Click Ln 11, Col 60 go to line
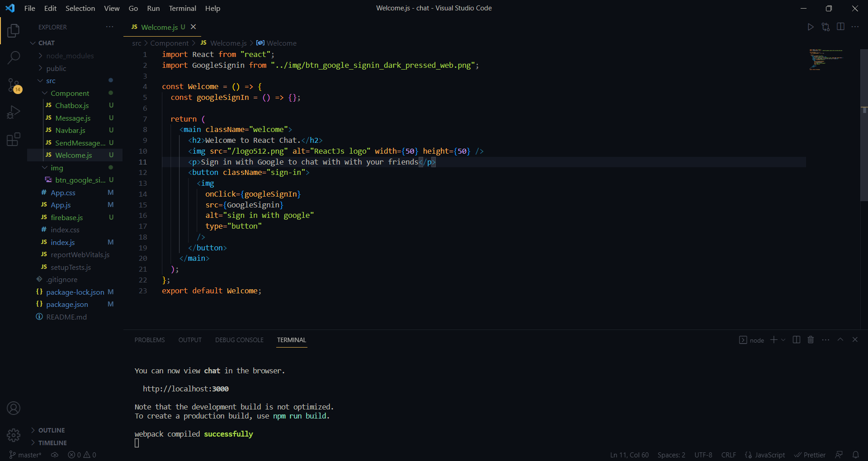 pos(629,455)
